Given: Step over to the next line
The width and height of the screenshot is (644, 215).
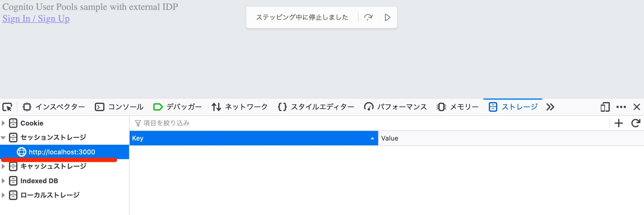Looking at the screenshot, I should click(369, 17).
